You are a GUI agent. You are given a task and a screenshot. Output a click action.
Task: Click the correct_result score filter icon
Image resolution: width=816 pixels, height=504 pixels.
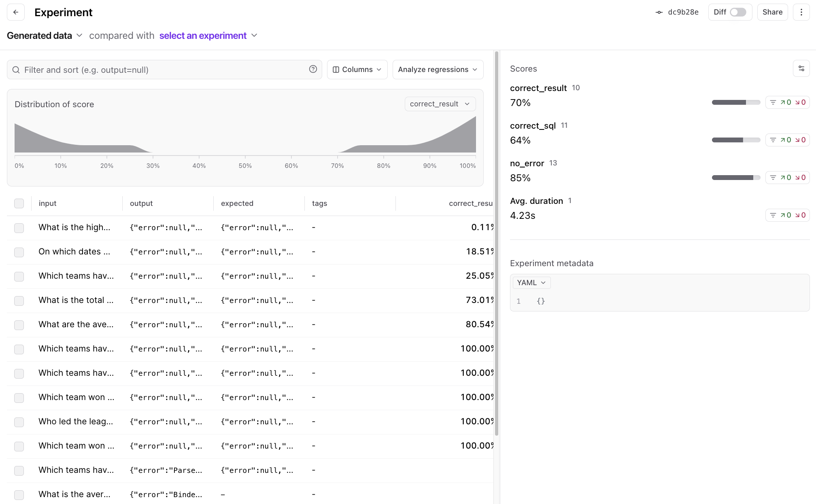click(x=773, y=102)
